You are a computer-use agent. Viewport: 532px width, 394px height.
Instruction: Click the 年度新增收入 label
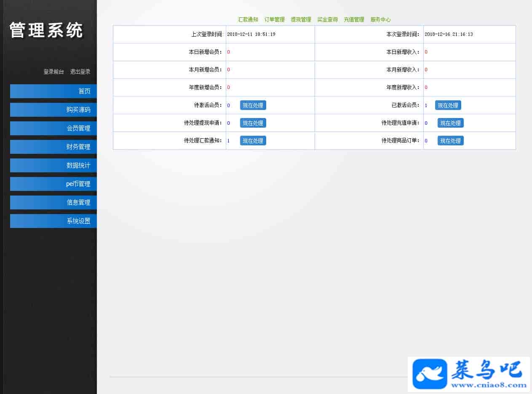[x=403, y=87]
